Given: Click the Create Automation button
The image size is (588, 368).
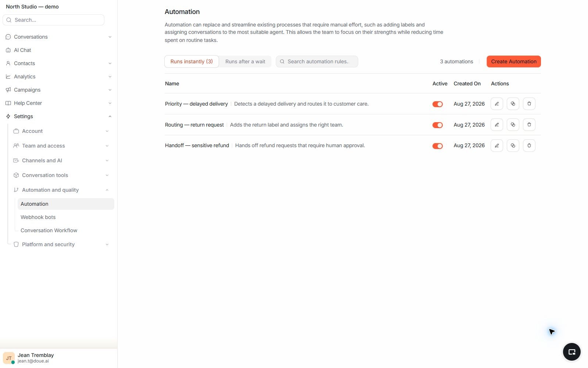Looking at the screenshot, I should pyautogui.click(x=514, y=61).
